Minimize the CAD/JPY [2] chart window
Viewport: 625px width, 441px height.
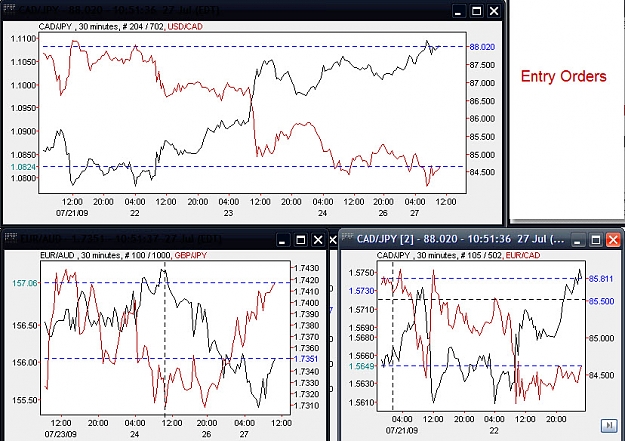click(x=578, y=240)
